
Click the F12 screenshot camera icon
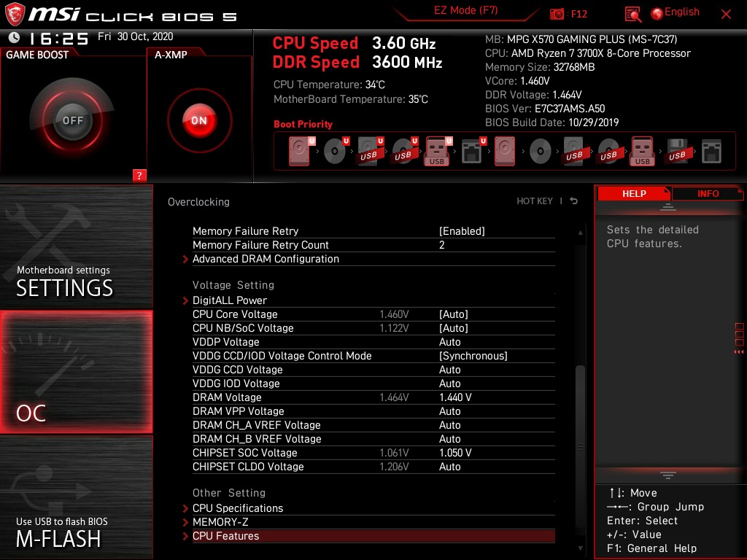(x=557, y=14)
